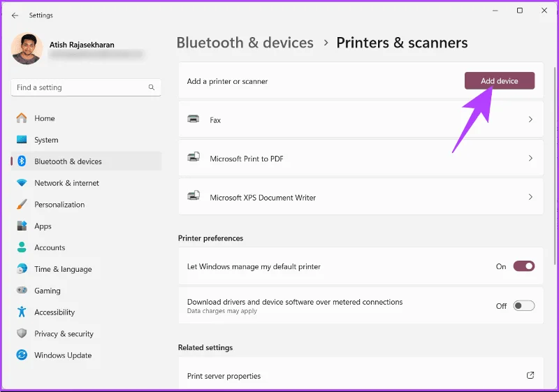Click the Fax printer icon
The height and width of the screenshot is (392, 559).
point(194,119)
